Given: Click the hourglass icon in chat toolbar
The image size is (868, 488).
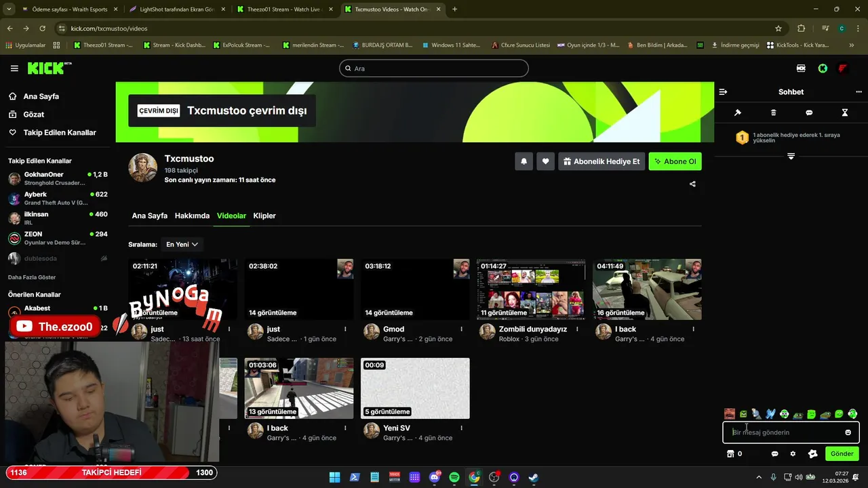Looking at the screenshot, I should coord(845,113).
